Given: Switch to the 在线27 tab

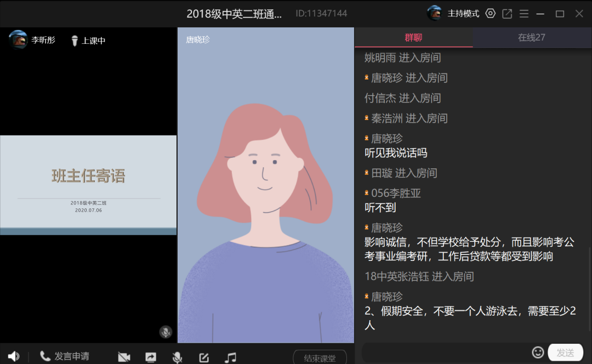Looking at the screenshot, I should click(532, 37).
